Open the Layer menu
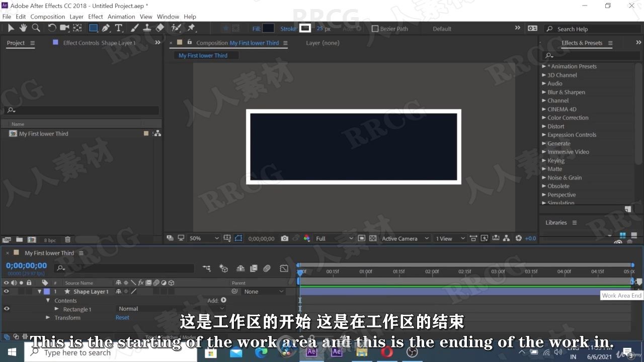The width and height of the screenshot is (644, 362). (76, 17)
